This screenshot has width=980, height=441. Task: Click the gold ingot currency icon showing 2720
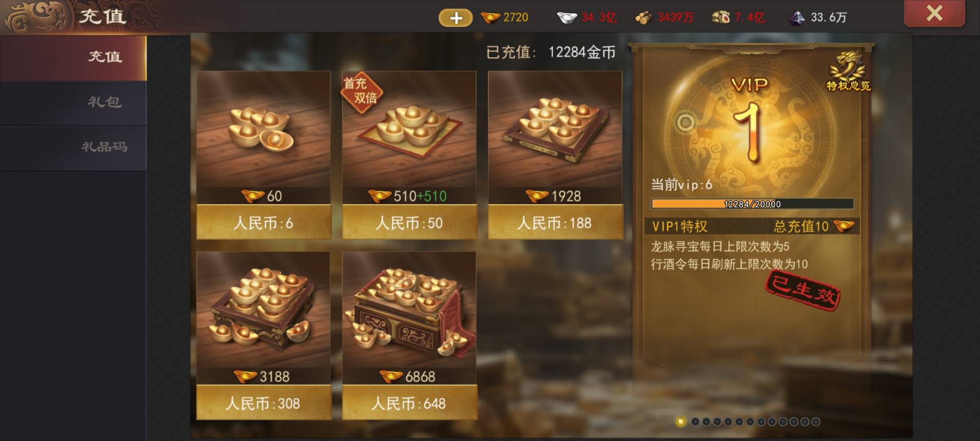pyautogui.click(x=491, y=18)
